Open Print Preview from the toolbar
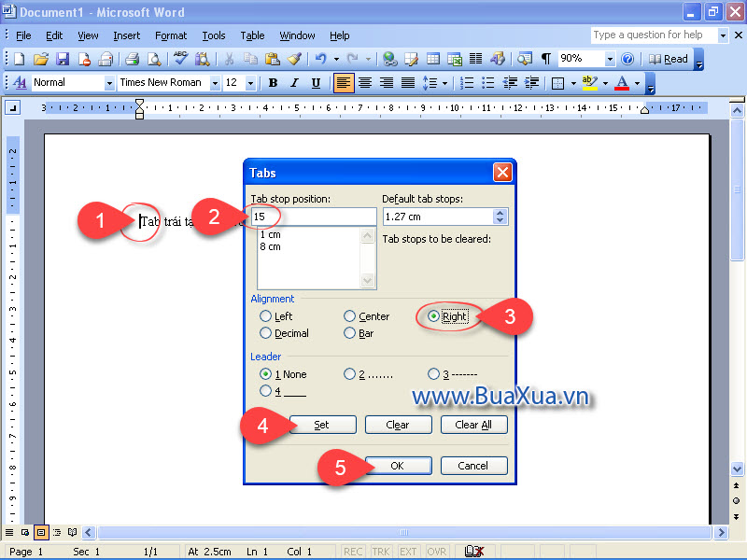Image resolution: width=747 pixels, height=560 pixels. (154, 59)
